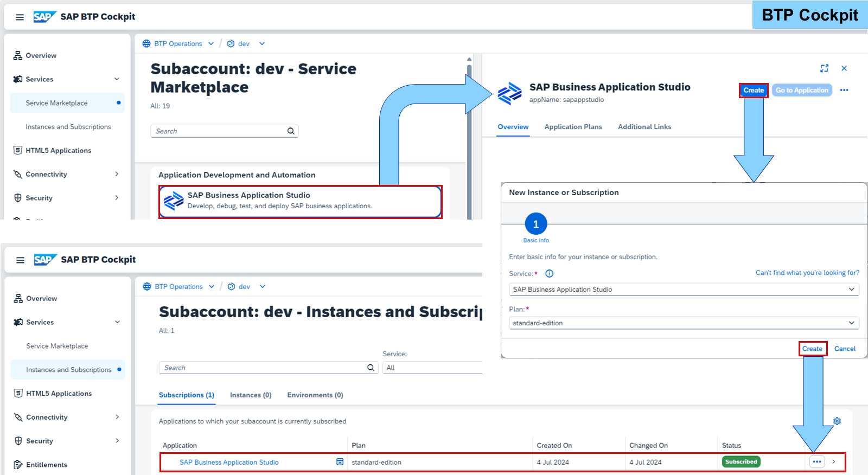Click search magnifier in Service Marketplace
Screen dimensions: 868x475
click(x=291, y=131)
